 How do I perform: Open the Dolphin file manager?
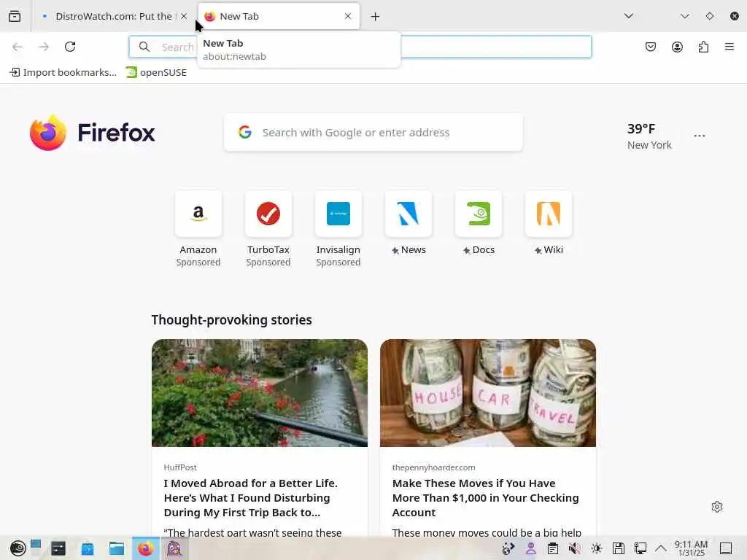116,548
